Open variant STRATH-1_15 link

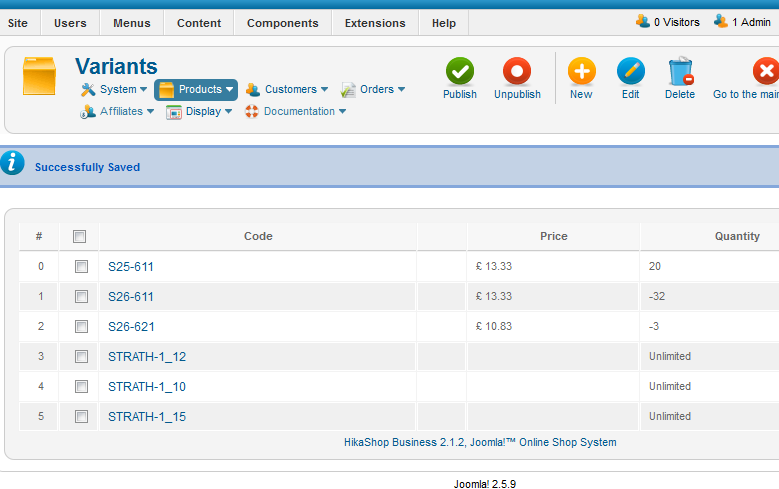pyautogui.click(x=147, y=416)
